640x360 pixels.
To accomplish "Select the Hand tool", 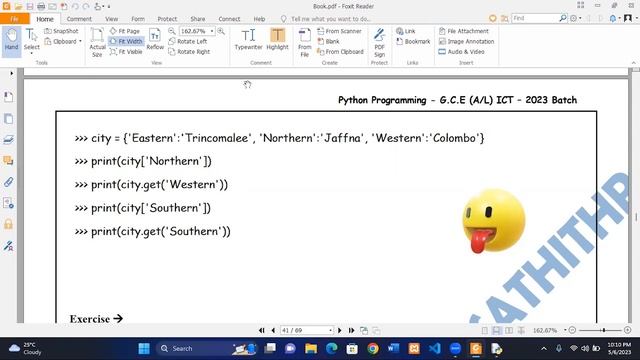I will (x=11, y=40).
